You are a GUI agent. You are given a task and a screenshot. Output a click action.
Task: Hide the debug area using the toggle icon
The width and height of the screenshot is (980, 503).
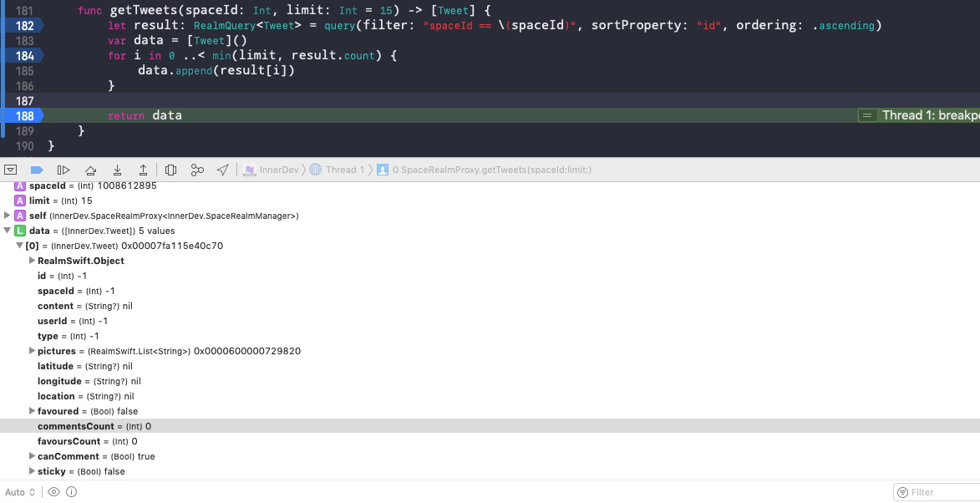coord(10,170)
